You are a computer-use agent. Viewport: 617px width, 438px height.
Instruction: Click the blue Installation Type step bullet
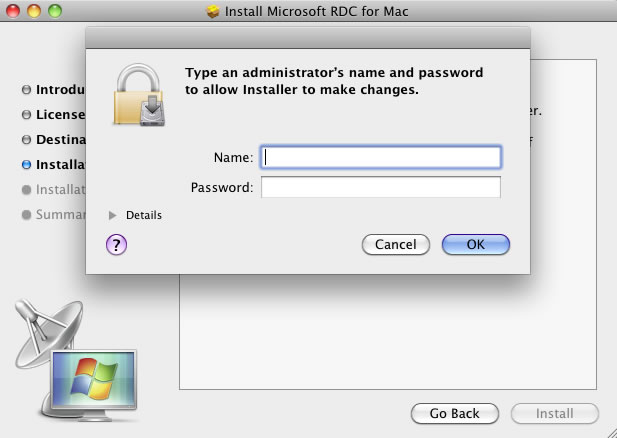click(x=26, y=164)
